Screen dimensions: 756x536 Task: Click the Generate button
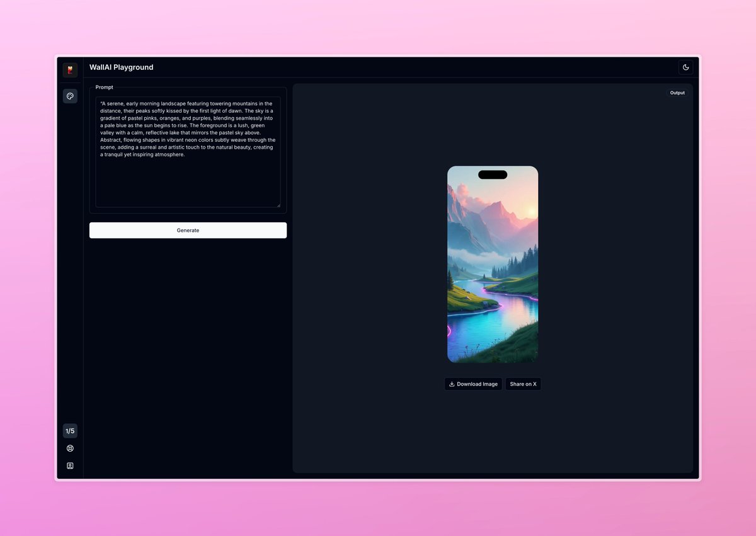tap(188, 231)
